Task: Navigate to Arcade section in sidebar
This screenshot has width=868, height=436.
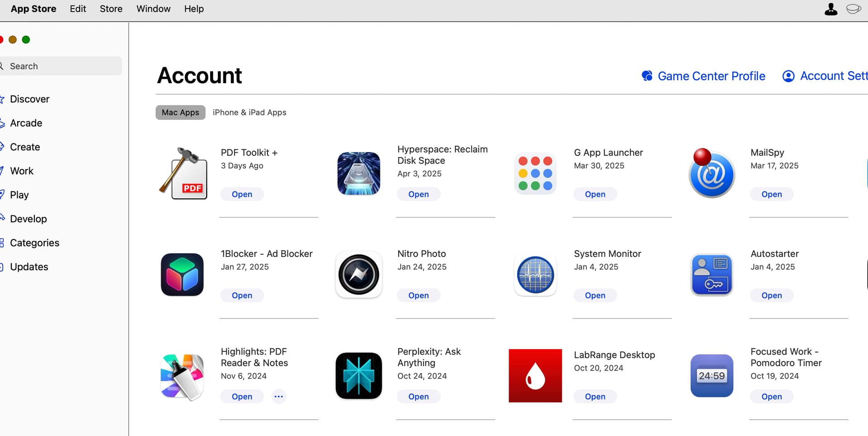Action: click(x=26, y=123)
